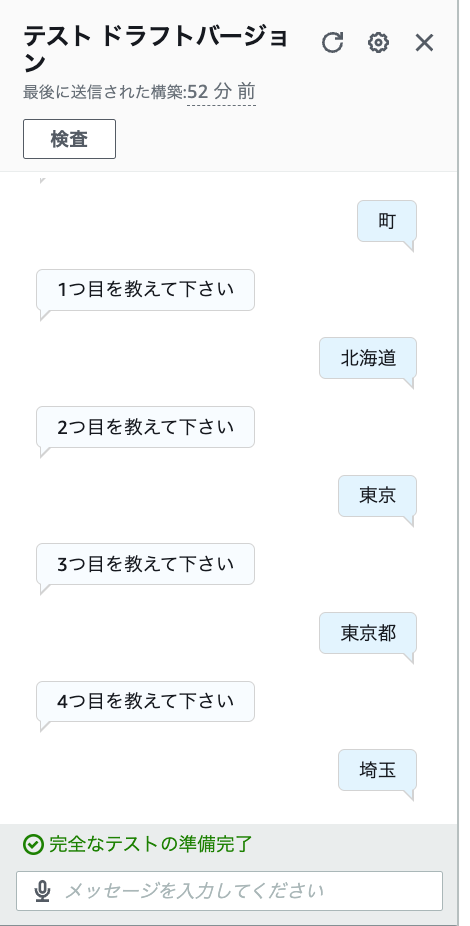
Task: Click the 検査 inspect button
Action: pos(69,139)
